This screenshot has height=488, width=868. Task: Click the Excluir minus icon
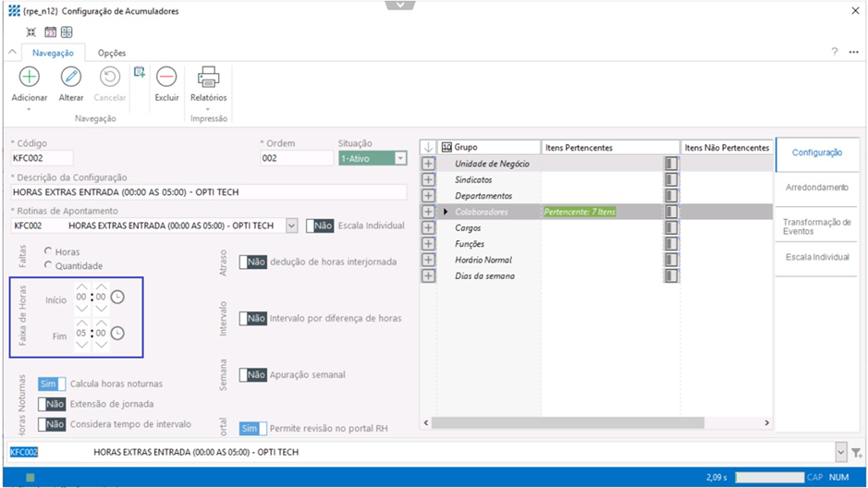(x=166, y=77)
